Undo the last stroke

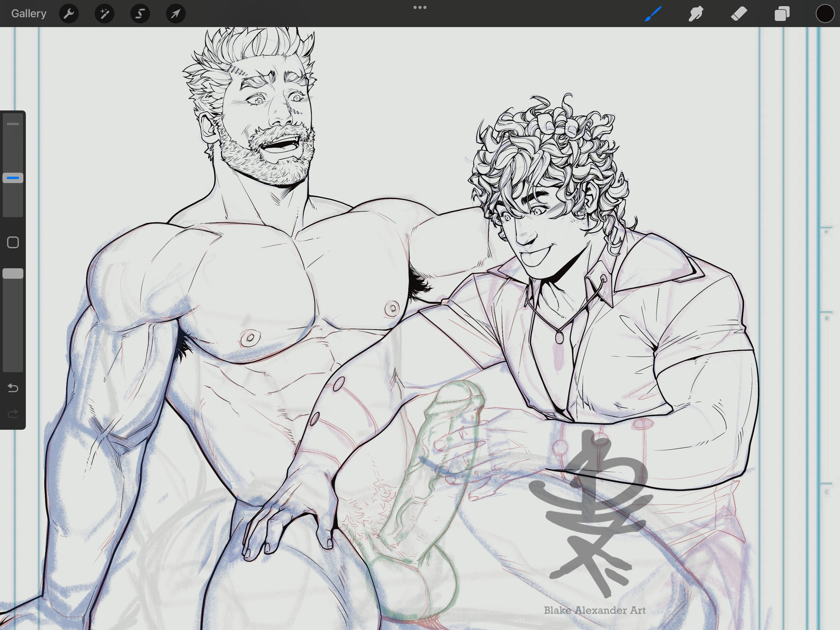[13, 388]
